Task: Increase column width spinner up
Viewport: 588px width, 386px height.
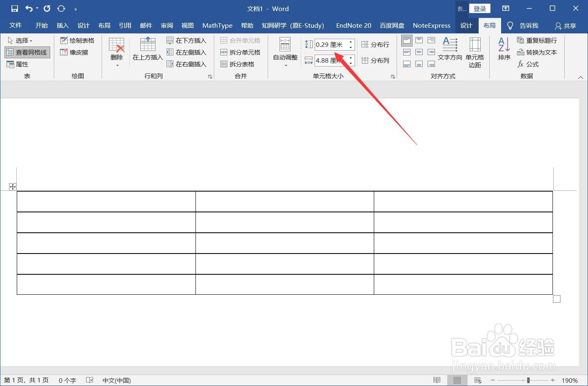Action: click(351, 58)
